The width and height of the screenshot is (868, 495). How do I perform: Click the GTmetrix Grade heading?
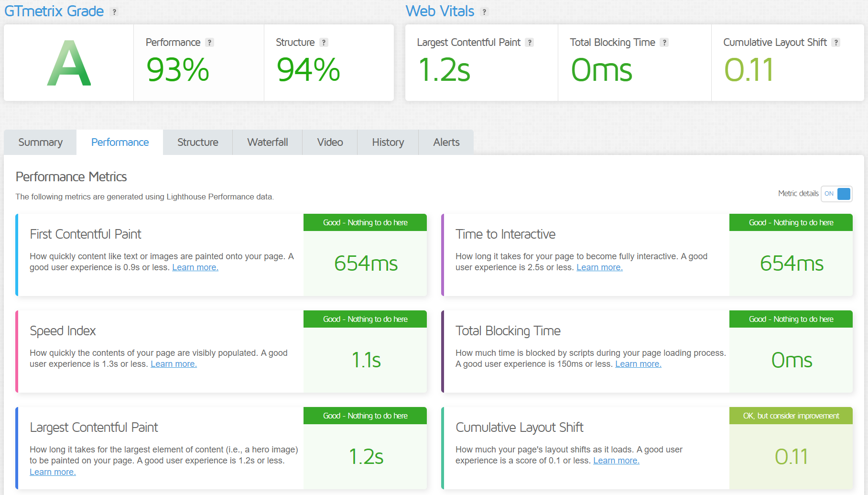tap(54, 11)
